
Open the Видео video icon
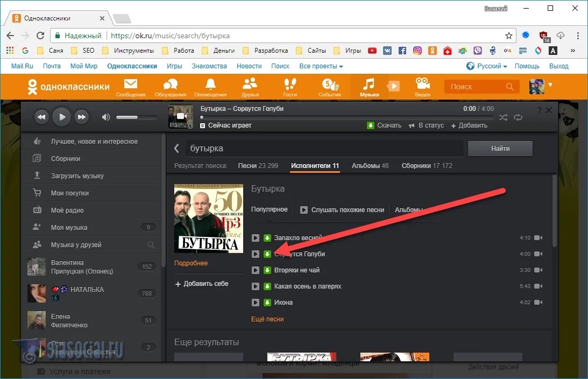[423, 87]
